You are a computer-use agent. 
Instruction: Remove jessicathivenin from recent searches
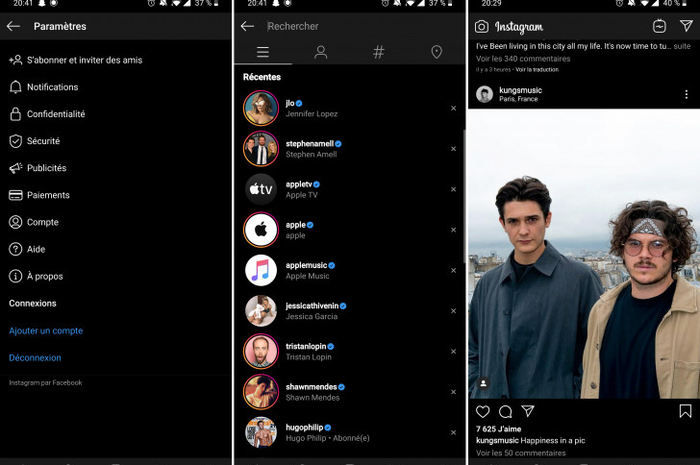coord(454,311)
